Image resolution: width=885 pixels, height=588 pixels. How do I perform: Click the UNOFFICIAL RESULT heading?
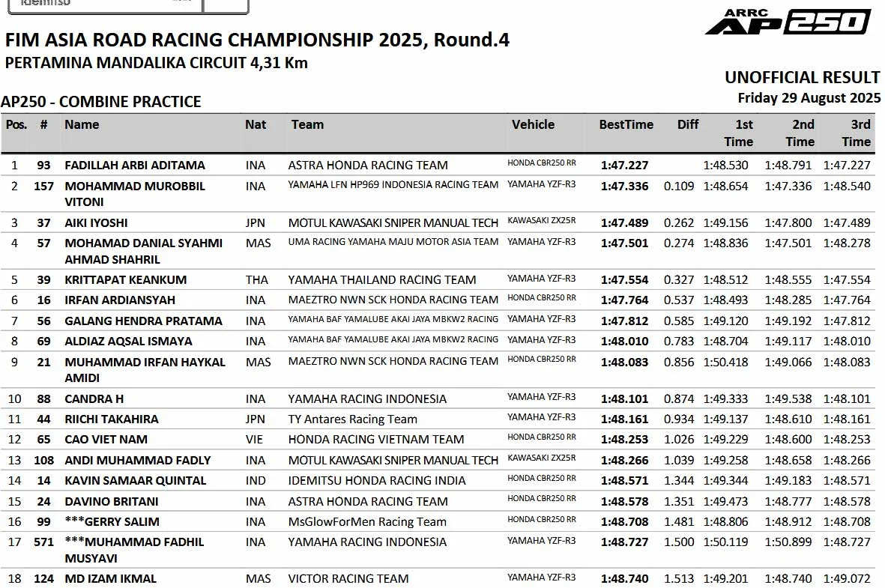coord(802,77)
